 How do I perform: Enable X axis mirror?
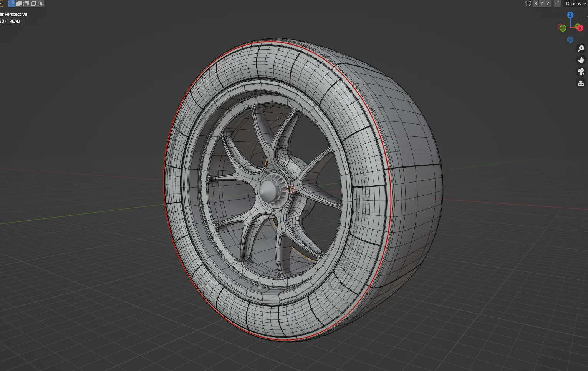pos(535,3)
